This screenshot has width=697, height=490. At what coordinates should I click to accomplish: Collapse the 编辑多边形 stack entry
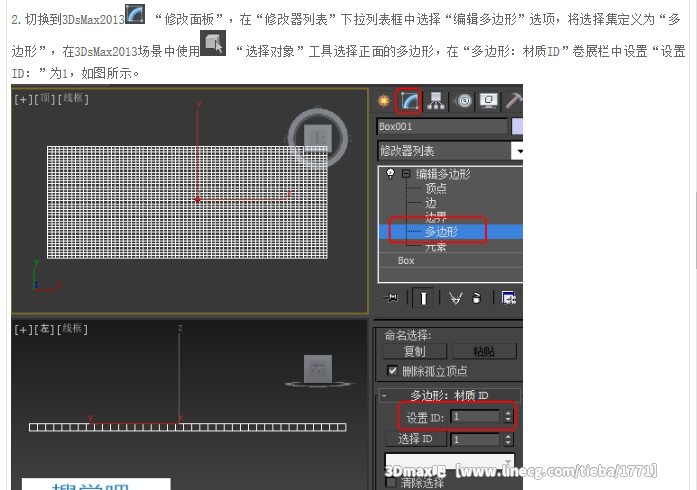click(x=406, y=174)
